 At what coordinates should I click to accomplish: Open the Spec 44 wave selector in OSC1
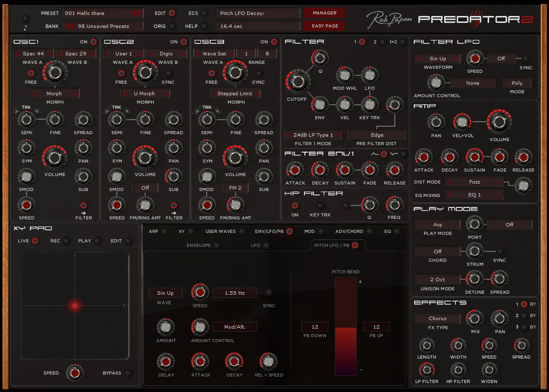click(33, 53)
